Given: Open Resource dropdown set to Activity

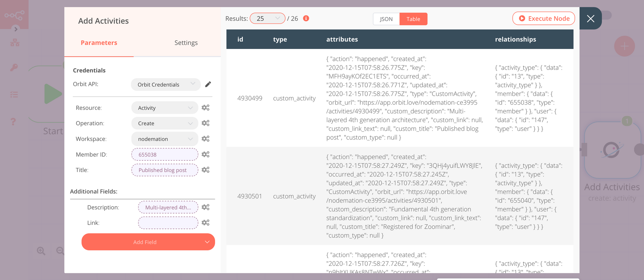Looking at the screenshot, I should tap(165, 108).
